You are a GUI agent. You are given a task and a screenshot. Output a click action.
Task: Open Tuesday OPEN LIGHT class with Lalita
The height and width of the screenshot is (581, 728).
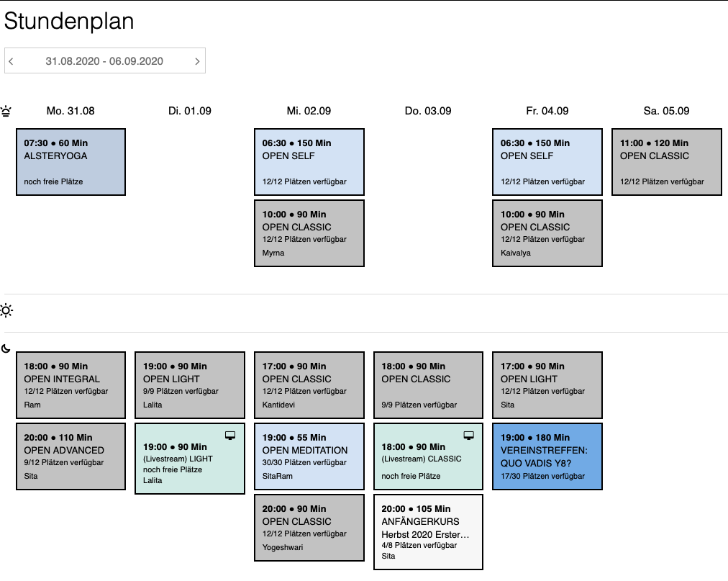tap(190, 385)
